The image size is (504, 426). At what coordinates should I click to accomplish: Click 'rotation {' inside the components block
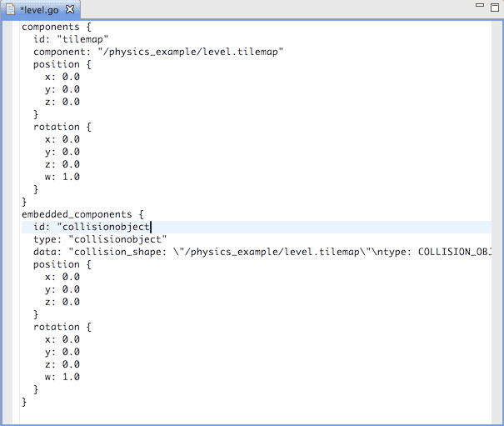click(57, 127)
